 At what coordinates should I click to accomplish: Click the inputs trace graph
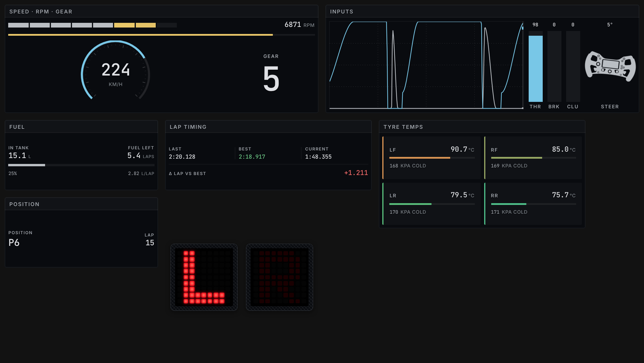coord(426,65)
